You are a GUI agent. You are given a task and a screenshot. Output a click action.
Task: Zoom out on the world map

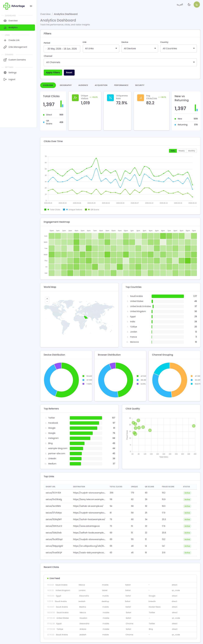tap(47, 301)
